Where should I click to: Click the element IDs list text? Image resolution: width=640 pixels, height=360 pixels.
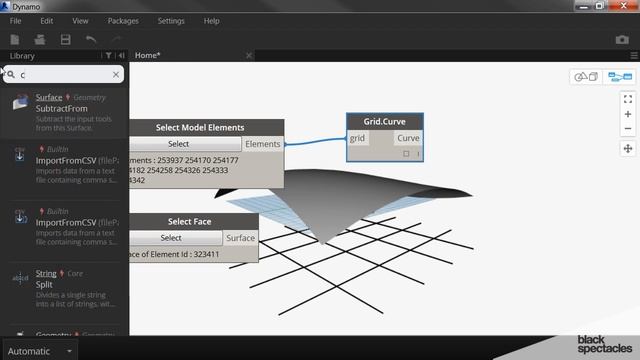click(x=184, y=170)
